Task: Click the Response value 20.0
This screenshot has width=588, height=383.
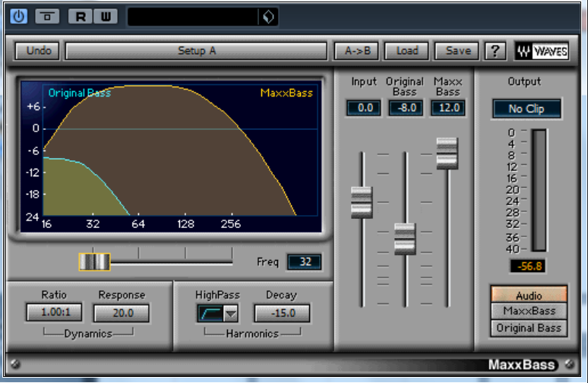Action: point(122,313)
